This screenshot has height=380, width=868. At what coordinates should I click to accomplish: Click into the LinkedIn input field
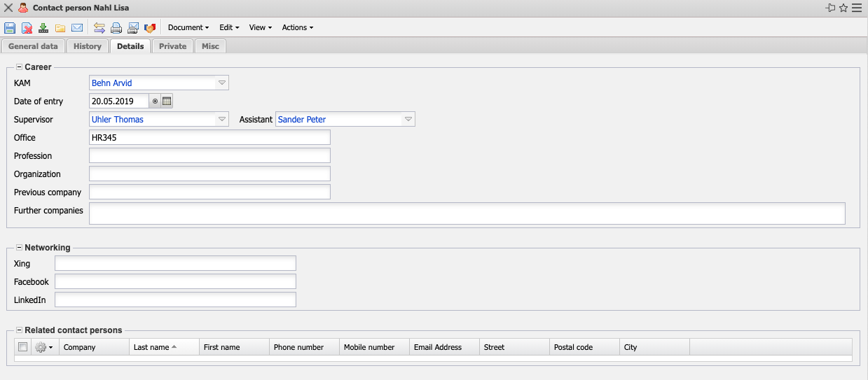click(175, 300)
